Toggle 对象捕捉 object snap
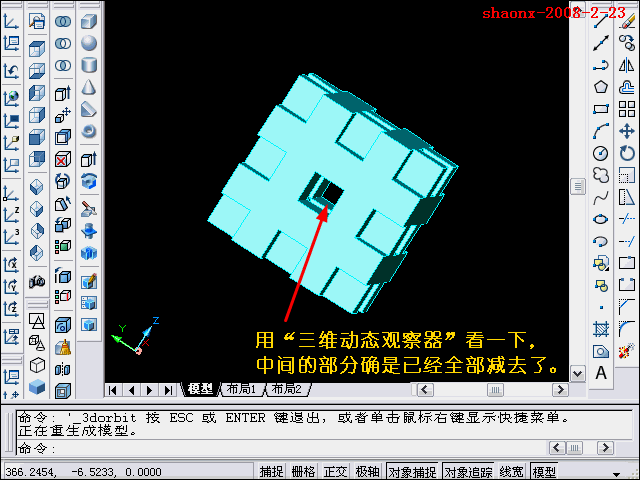The height and width of the screenshot is (480, 640). (412, 471)
